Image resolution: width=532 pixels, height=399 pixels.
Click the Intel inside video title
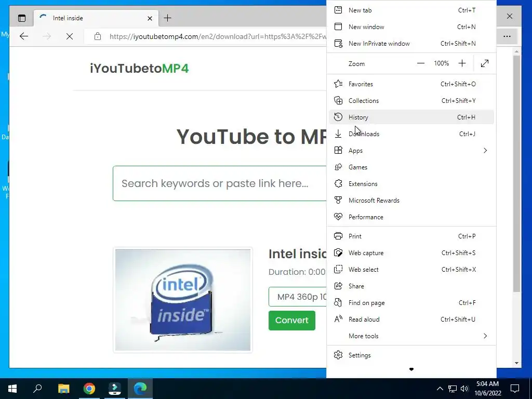[298, 254]
